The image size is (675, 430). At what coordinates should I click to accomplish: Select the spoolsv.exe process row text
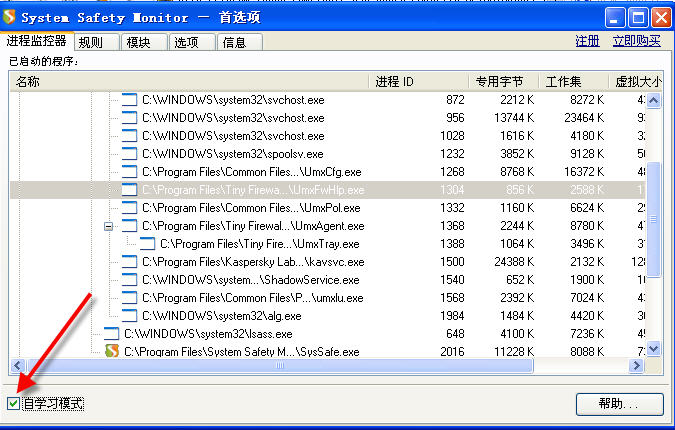(232, 154)
